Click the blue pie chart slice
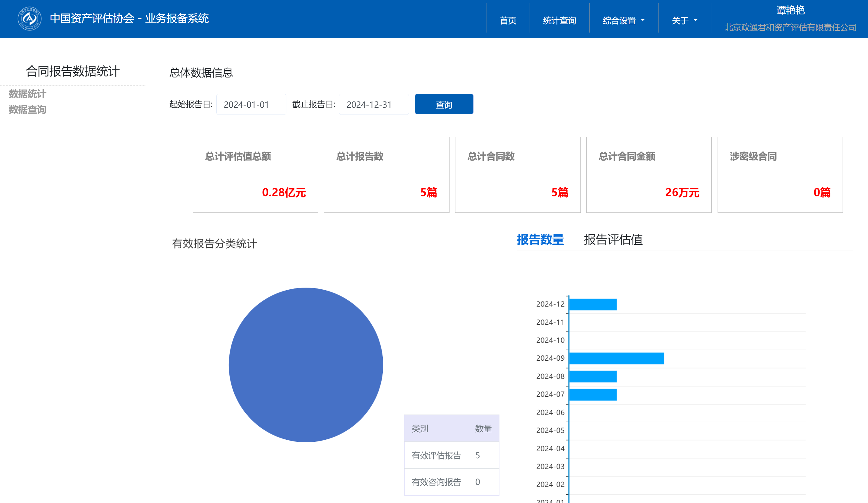The height and width of the screenshot is (503, 868). coord(306,365)
